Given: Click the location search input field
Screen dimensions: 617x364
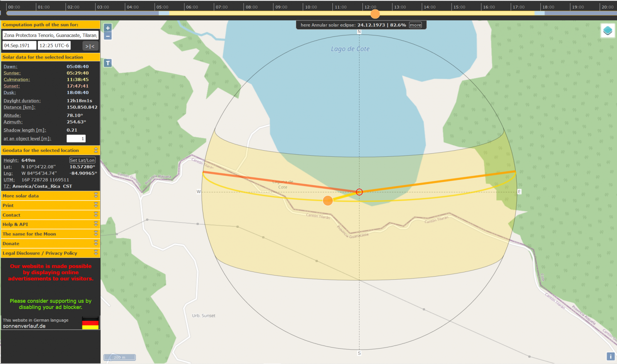Looking at the screenshot, I should click(51, 35).
